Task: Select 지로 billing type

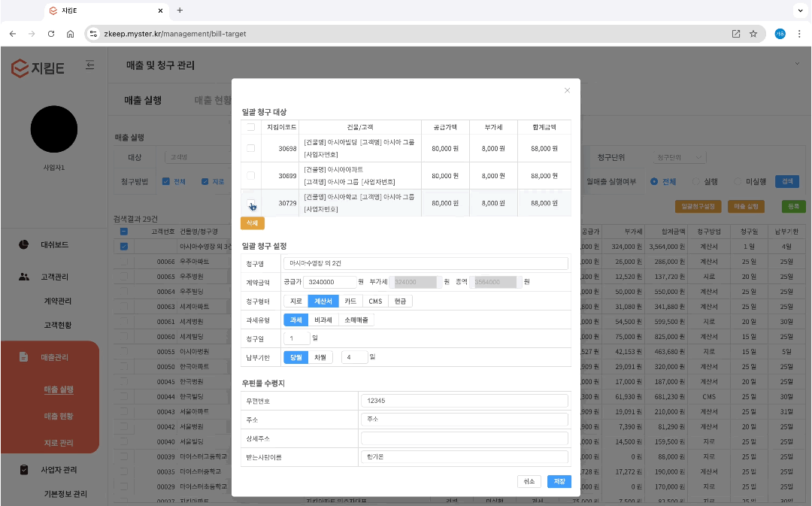Action: tap(295, 301)
